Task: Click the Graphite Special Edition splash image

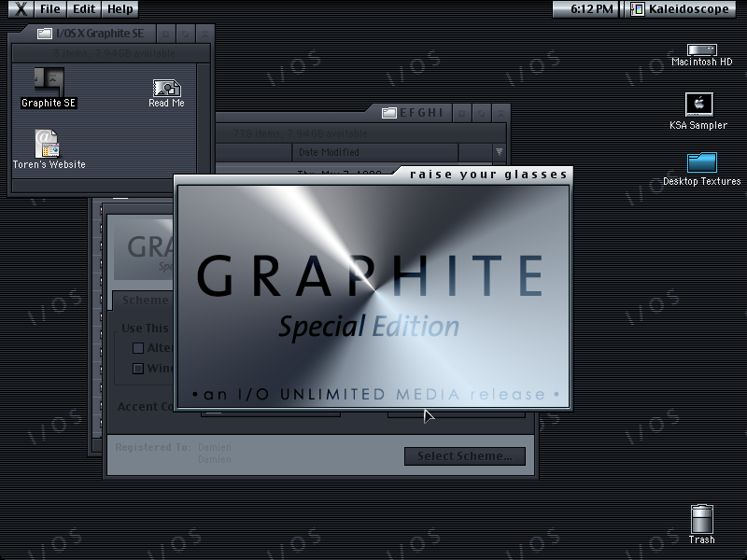Action: click(373, 296)
